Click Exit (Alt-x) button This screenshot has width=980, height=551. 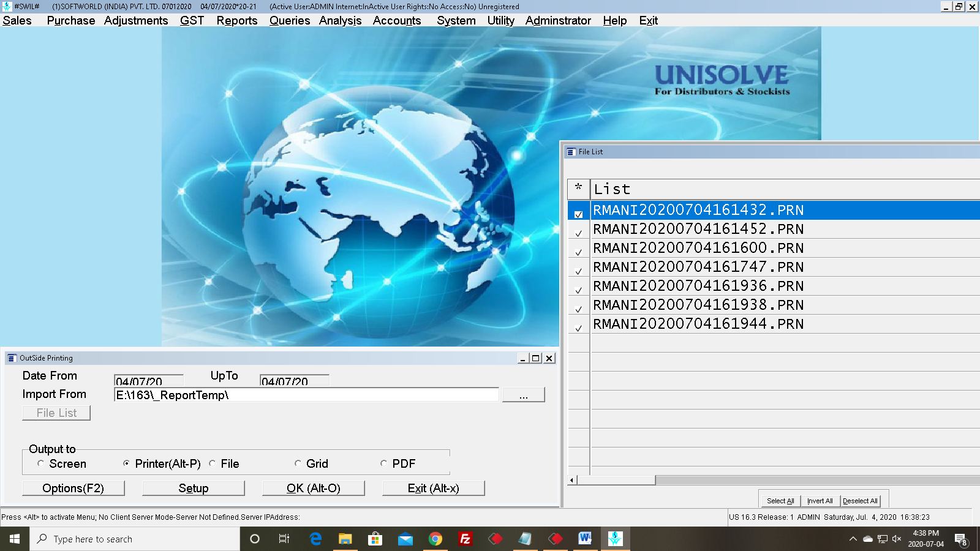coord(434,488)
